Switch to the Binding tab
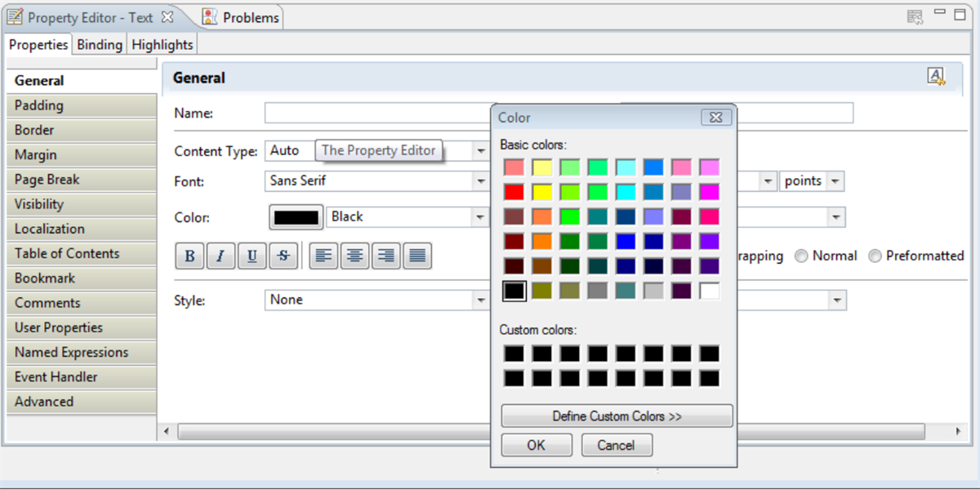Screen dimensions: 980x490 point(100,45)
